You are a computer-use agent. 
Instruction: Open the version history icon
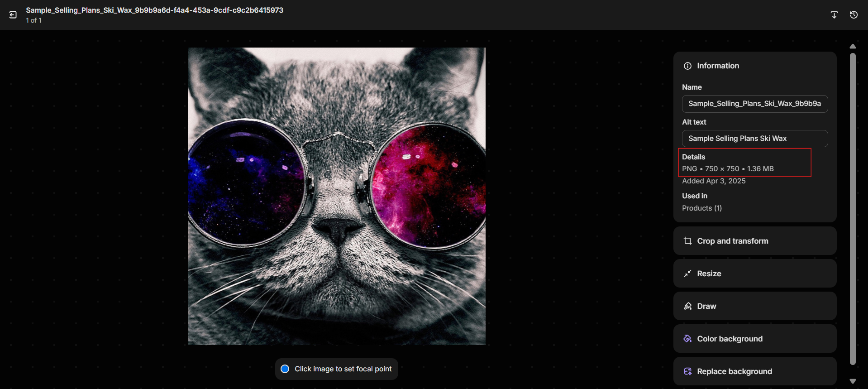click(854, 15)
